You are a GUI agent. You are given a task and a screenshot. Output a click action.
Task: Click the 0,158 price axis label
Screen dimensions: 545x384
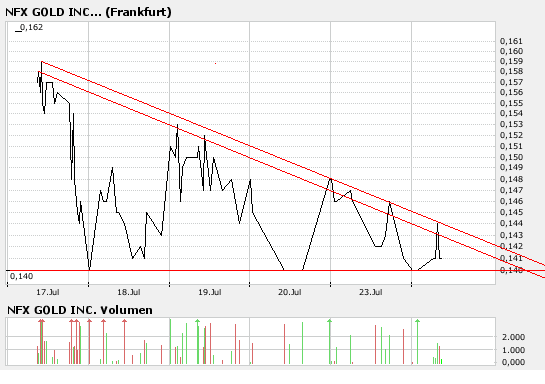coord(511,72)
